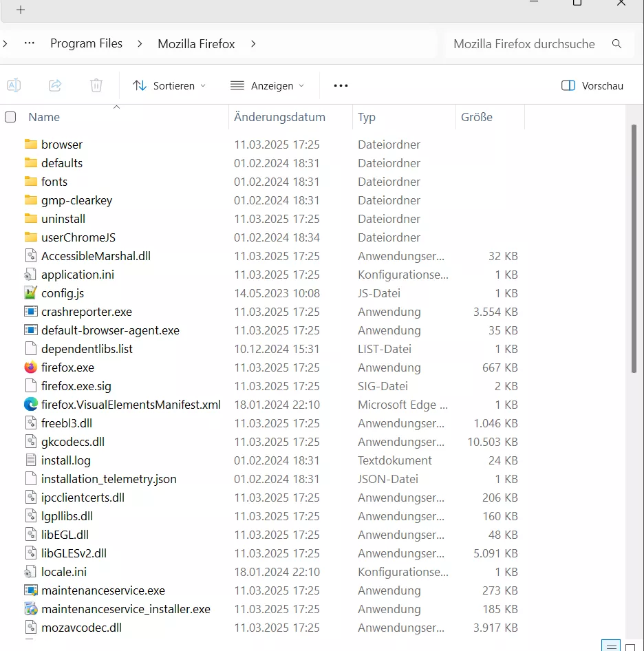
Task: Click the firefox.exe Firefox logo icon
Action: coord(31,367)
